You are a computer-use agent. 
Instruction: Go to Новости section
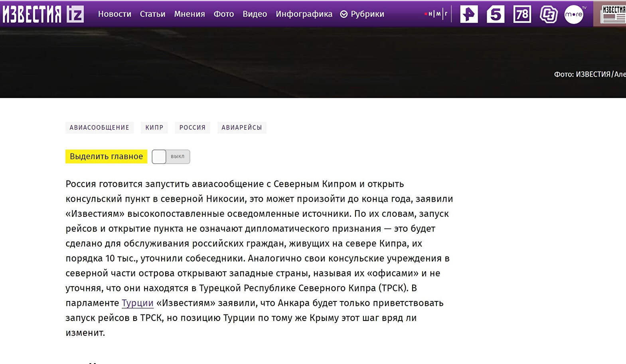(115, 14)
